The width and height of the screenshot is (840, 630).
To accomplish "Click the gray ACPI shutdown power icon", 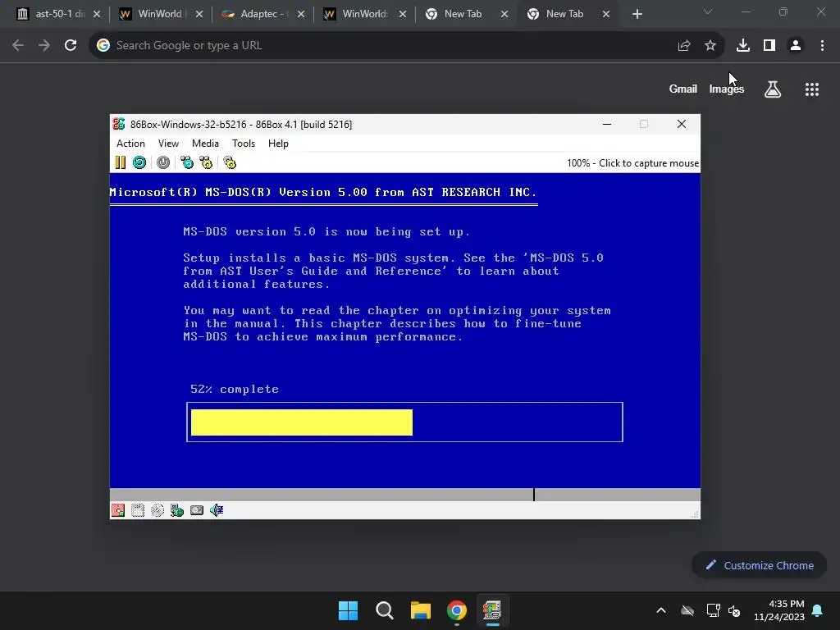I will pos(163,162).
